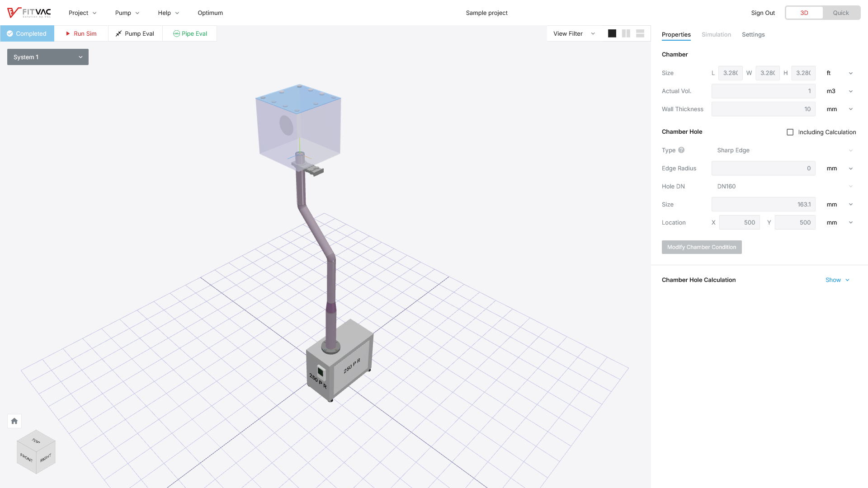Click Actual Vol. value field
Screen dimensions: 868x488
tap(763, 91)
